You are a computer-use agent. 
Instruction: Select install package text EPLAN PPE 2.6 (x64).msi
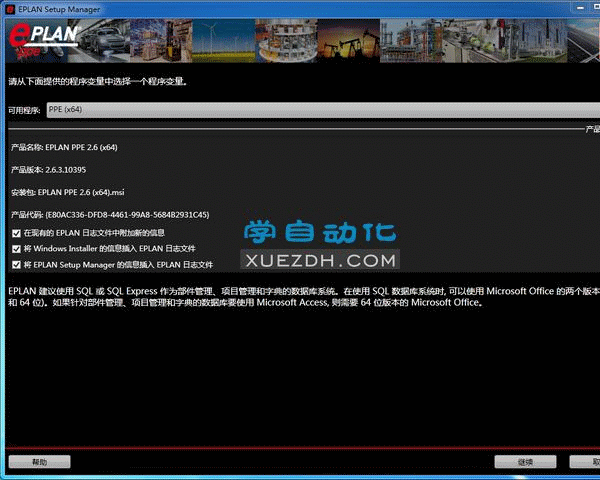[81, 192]
